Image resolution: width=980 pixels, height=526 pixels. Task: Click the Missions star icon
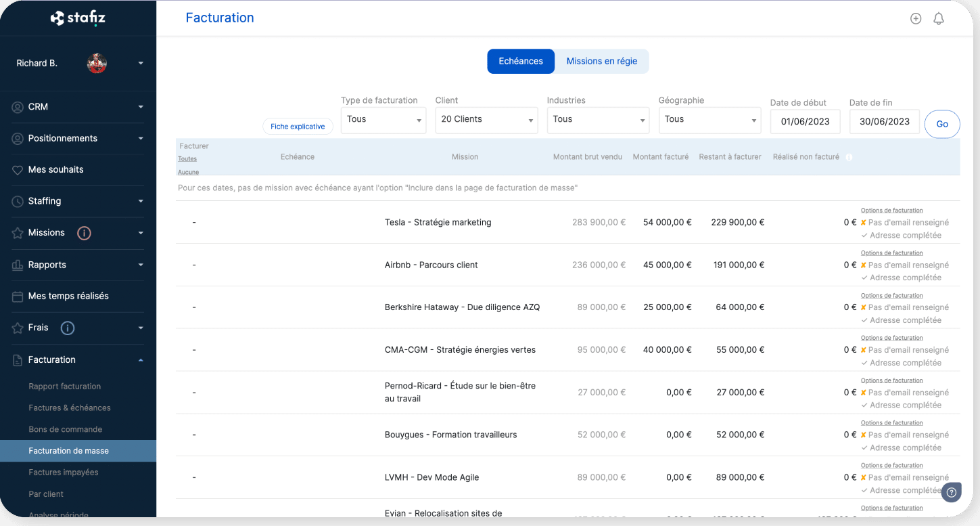coord(18,233)
